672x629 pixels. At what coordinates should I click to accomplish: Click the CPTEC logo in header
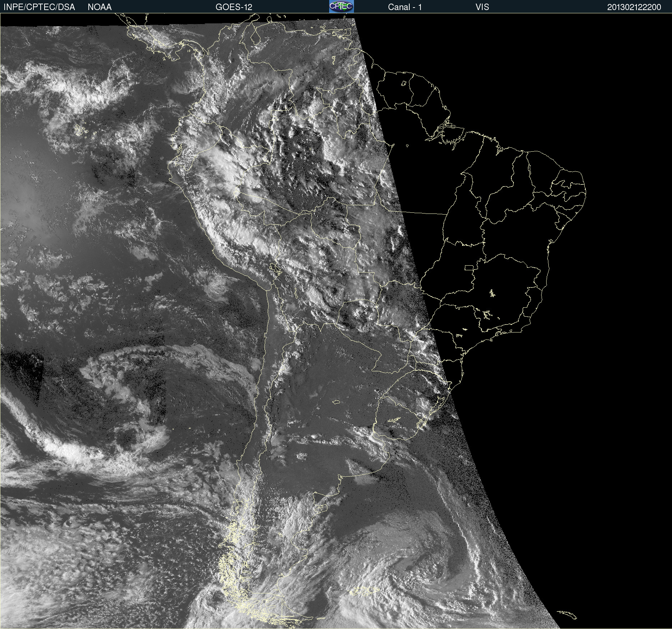[341, 6]
